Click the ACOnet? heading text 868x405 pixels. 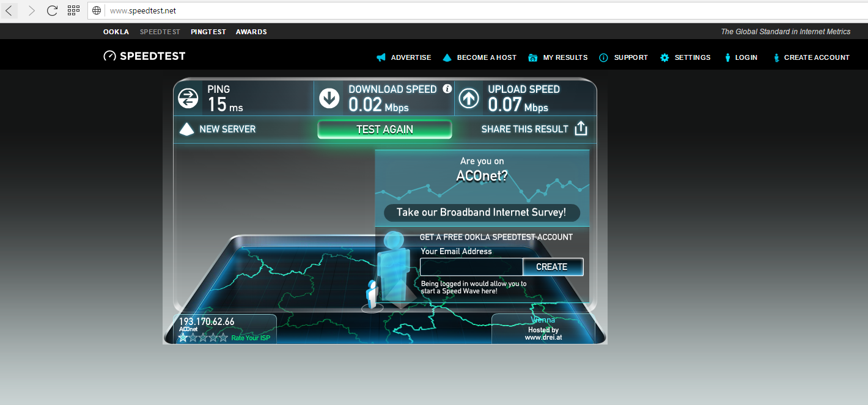[x=482, y=177]
